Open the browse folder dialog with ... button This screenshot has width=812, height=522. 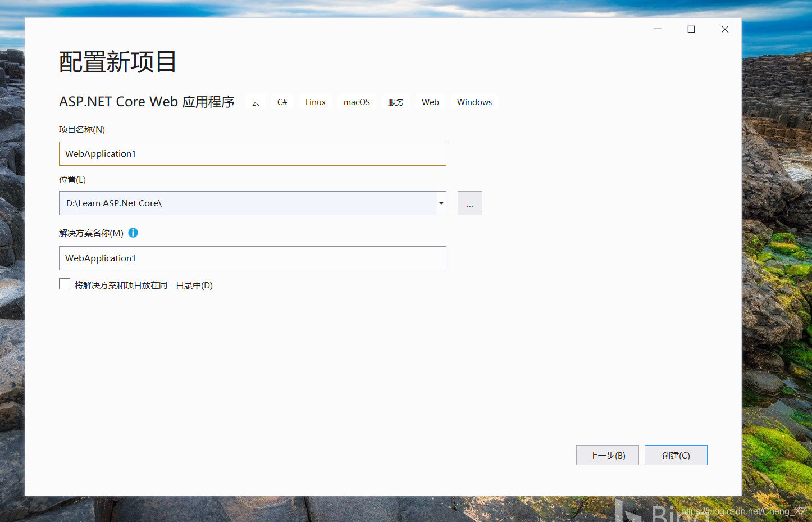[x=469, y=203]
